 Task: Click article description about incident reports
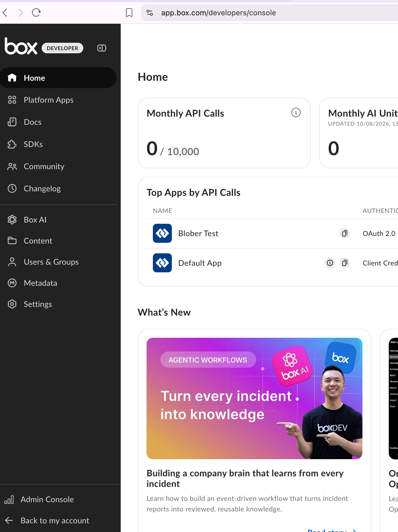247,503
